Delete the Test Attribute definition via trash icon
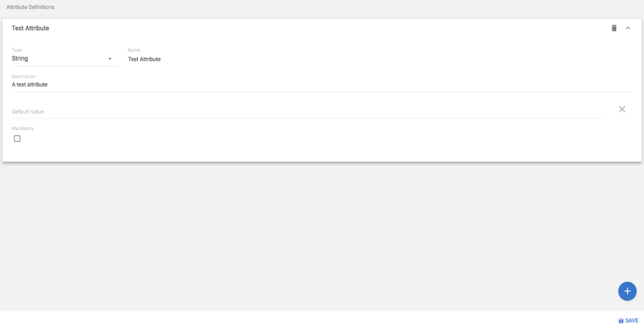Screen dimensions: 644x326 click(x=614, y=28)
